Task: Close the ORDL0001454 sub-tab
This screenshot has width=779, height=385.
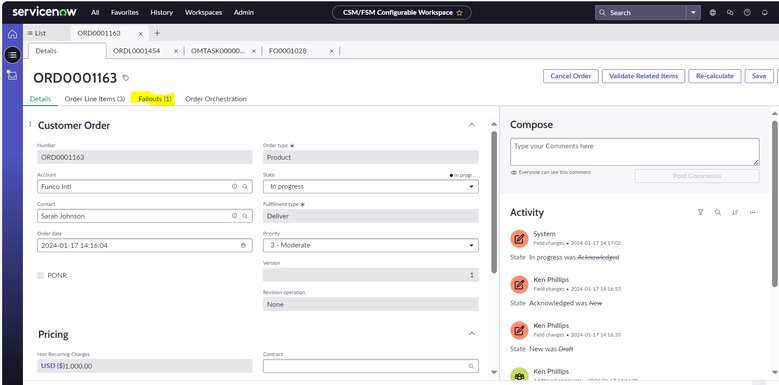Action: (x=176, y=51)
